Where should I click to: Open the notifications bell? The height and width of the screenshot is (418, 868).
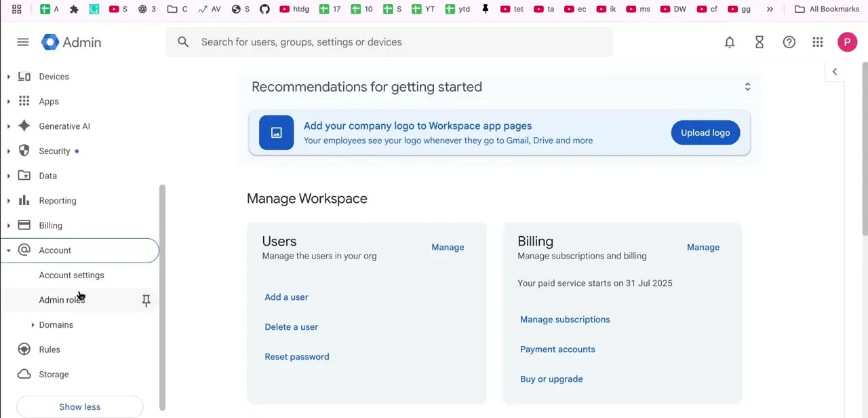(730, 42)
